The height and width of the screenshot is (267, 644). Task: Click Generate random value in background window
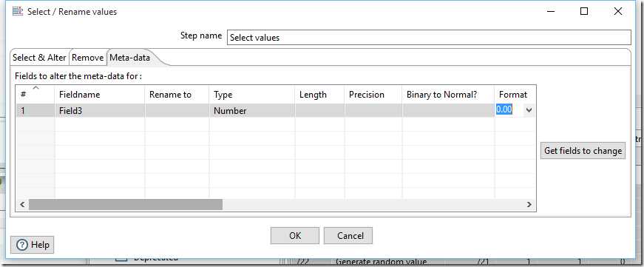click(381, 262)
